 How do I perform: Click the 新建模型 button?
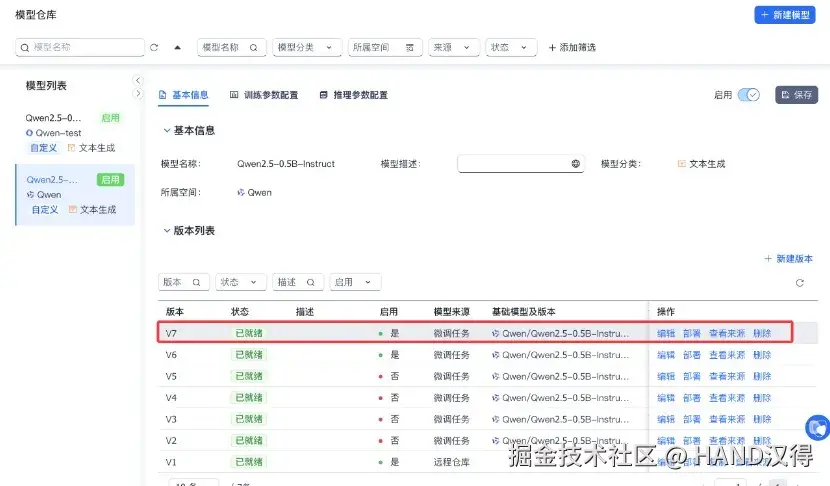(x=784, y=15)
